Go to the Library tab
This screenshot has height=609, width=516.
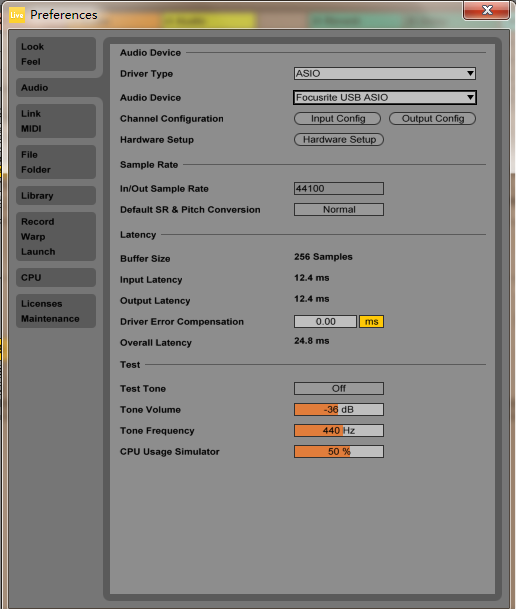point(56,196)
